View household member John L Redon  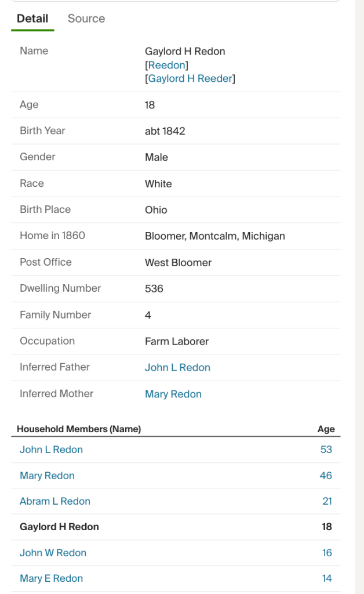tap(51, 450)
